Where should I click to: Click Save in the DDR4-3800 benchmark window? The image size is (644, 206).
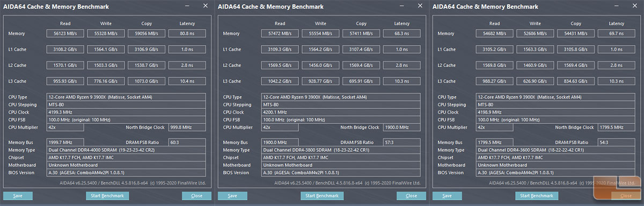[x=233, y=196]
